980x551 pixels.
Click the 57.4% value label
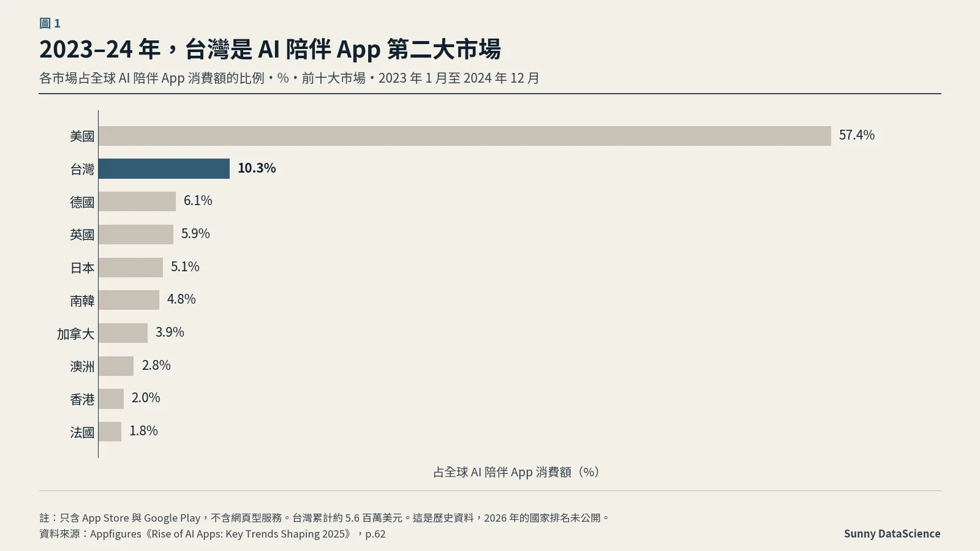coord(857,135)
